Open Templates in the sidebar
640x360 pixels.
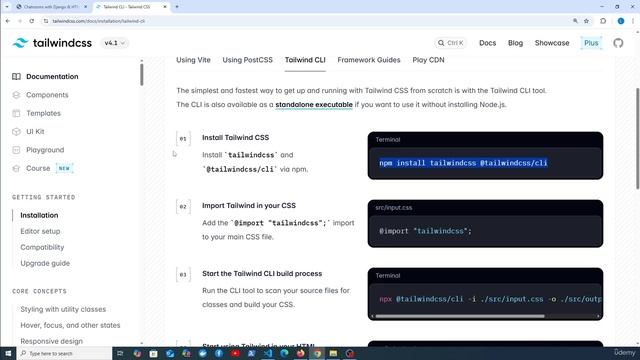point(43,113)
